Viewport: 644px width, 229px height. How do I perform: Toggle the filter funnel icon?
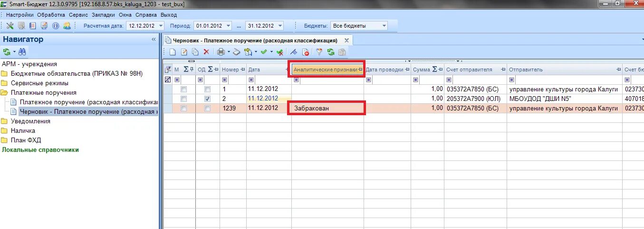319,52
